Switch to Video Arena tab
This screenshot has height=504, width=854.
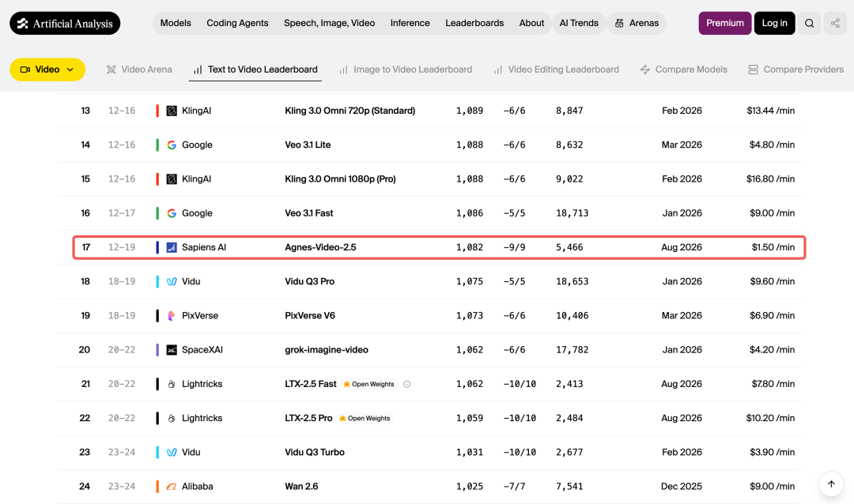pyautogui.click(x=139, y=70)
